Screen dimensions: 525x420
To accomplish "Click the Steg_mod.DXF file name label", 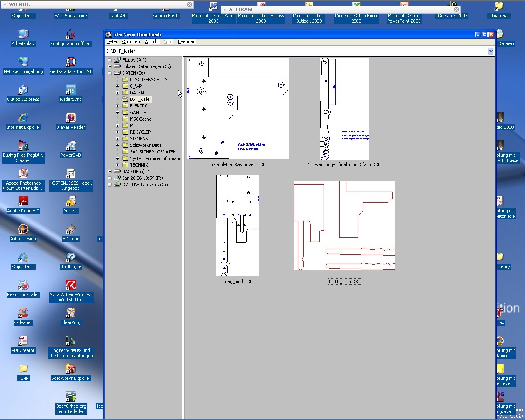I will 237,281.
